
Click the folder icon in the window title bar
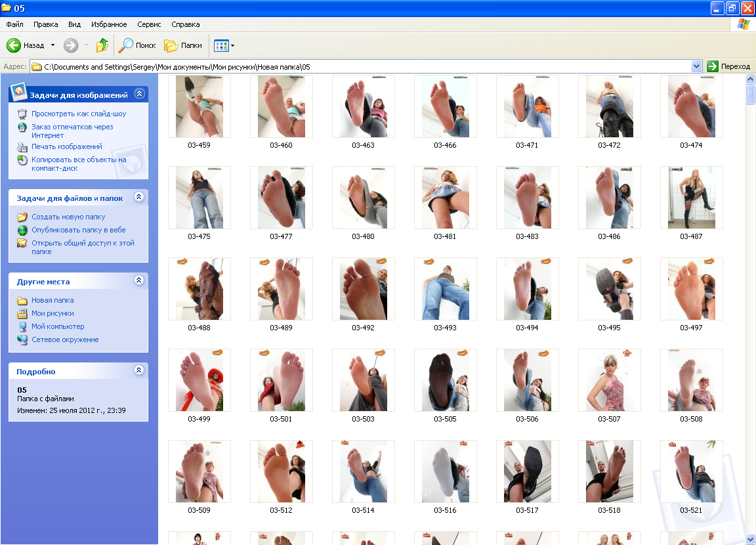click(7, 8)
